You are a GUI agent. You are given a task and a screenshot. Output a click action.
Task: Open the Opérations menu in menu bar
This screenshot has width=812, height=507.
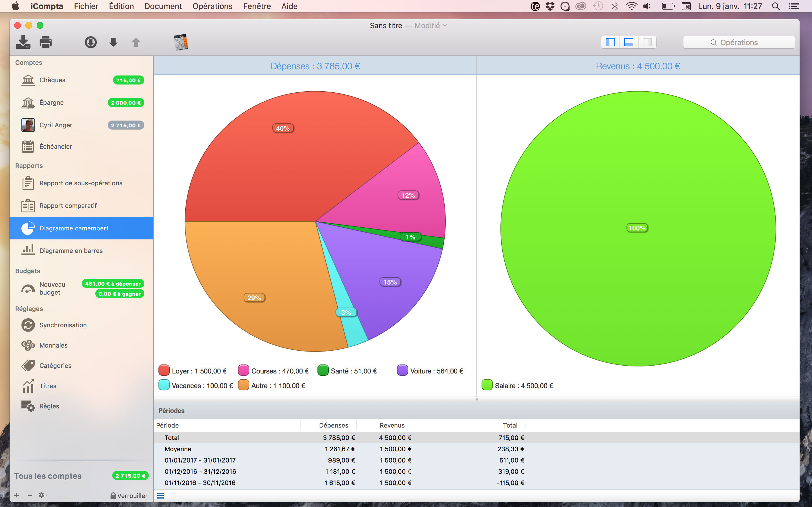point(212,6)
